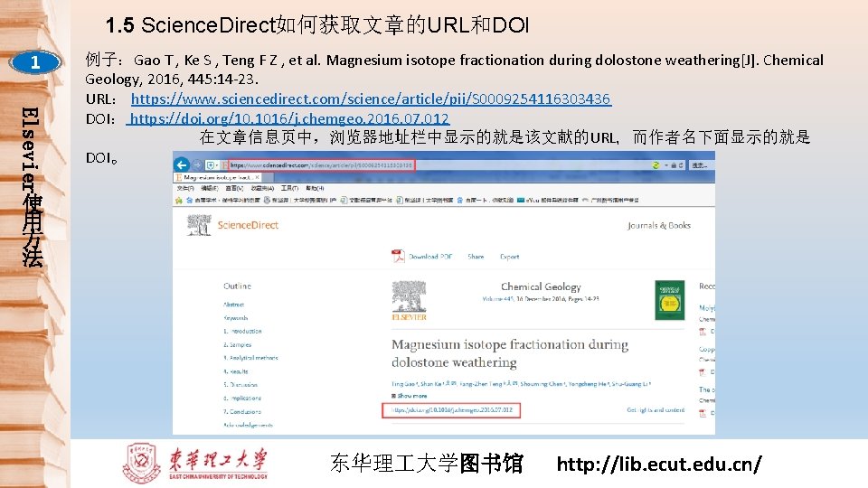Open the first paw-icon bookmark in favorites bar
Image resolution: width=868 pixels, height=488 pixels.
tap(222, 201)
